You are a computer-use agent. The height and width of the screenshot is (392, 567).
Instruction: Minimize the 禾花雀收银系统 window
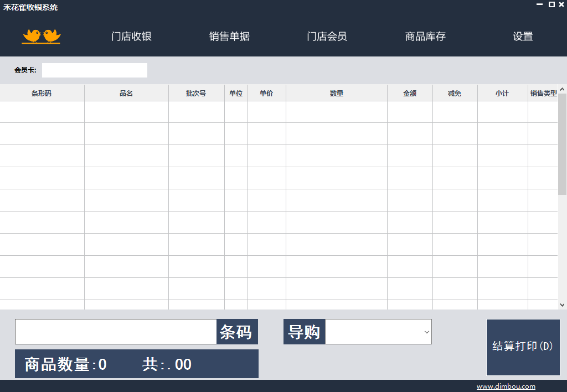tap(539, 4)
